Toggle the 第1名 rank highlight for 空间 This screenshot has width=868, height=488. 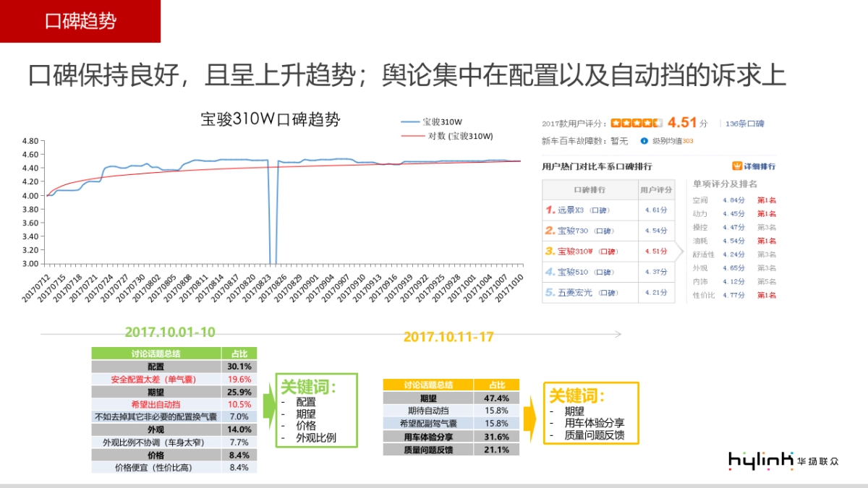point(767,200)
